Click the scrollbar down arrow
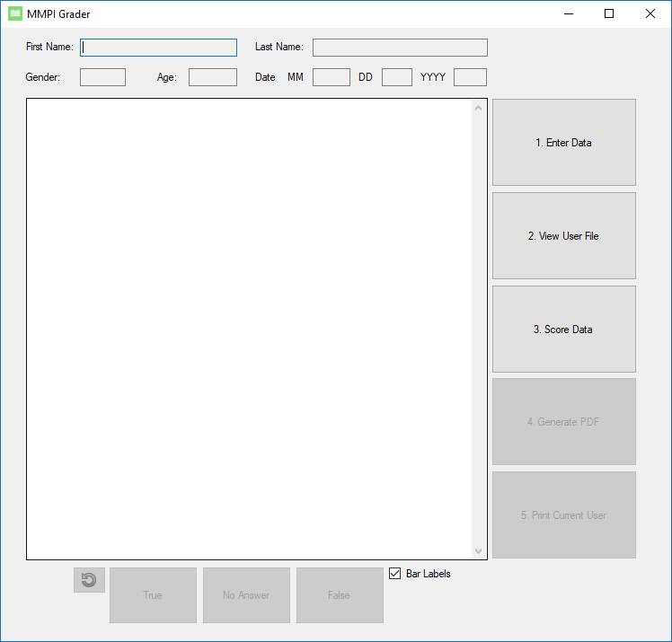672x642 pixels. [x=479, y=551]
